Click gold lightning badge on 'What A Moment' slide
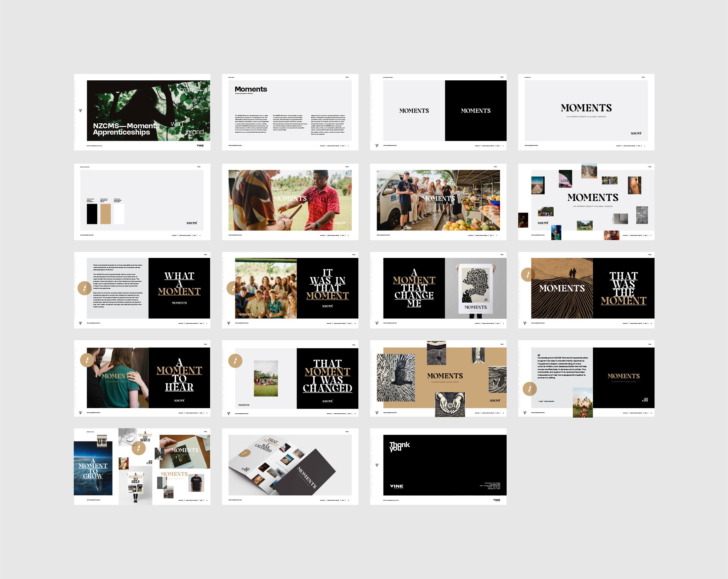Screen dimensions: 728x579 [x=84, y=288]
